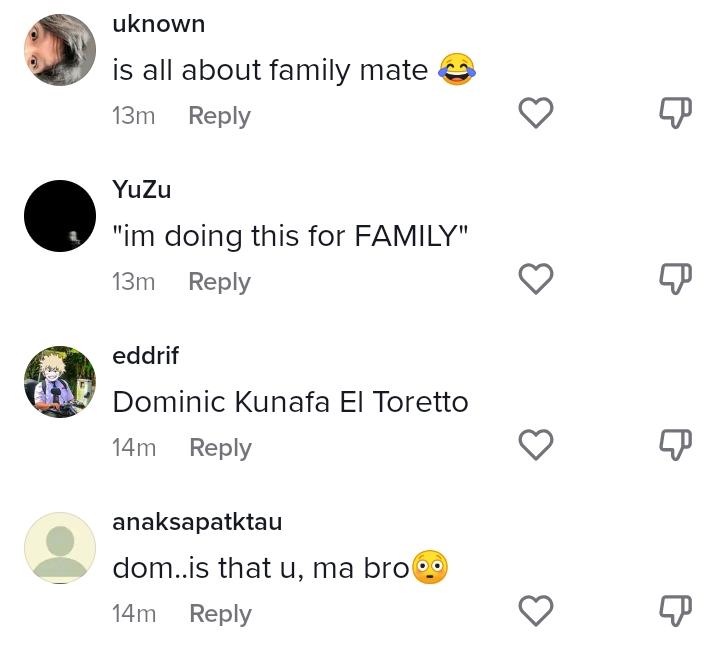This screenshot has height=645, width=718.
Task: Like YuZu's "im doing this for FAMILY" comment
Action: click(536, 280)
